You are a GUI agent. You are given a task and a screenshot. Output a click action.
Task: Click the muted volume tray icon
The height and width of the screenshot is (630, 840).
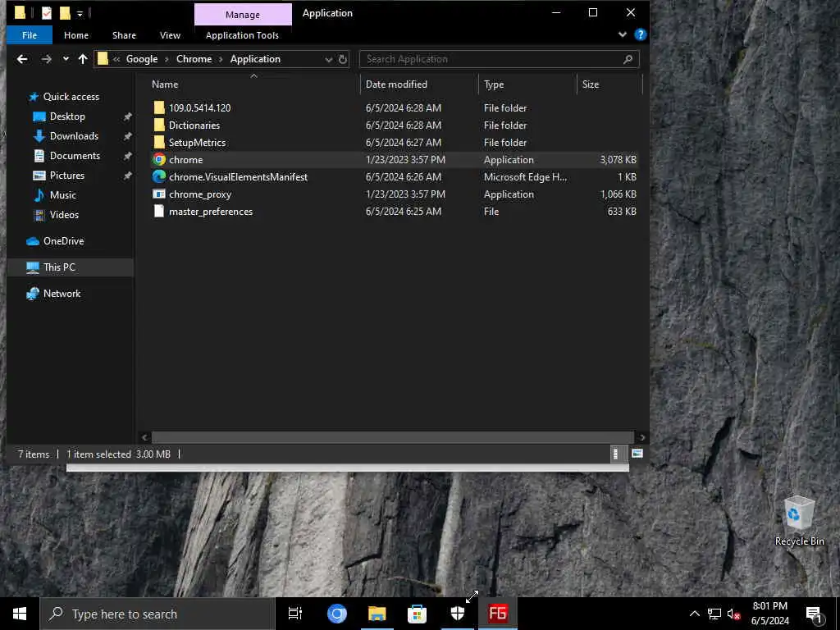[734, 614]
